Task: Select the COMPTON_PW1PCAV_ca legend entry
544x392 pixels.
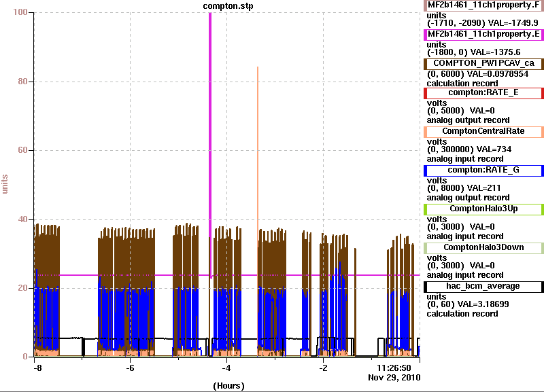Action: pyautogui.click(x=483, y=63)
